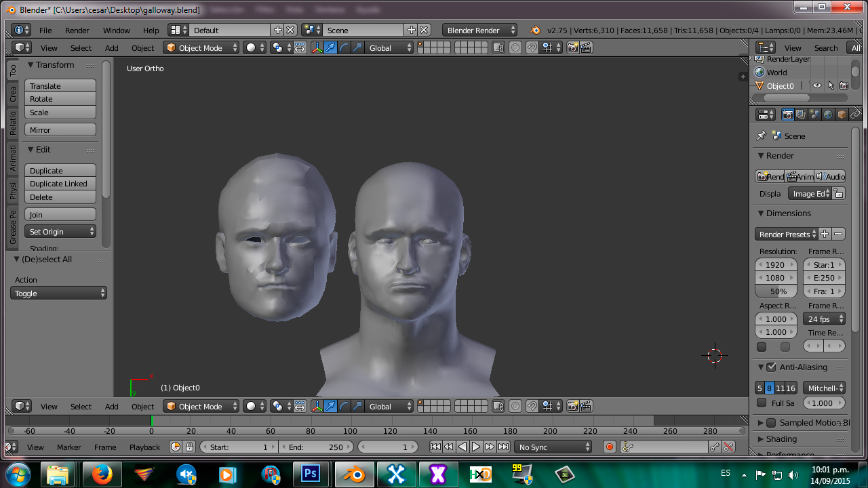Toggle snap magnet in upper 3D header

pyautogui.click(x=532, y=47)
